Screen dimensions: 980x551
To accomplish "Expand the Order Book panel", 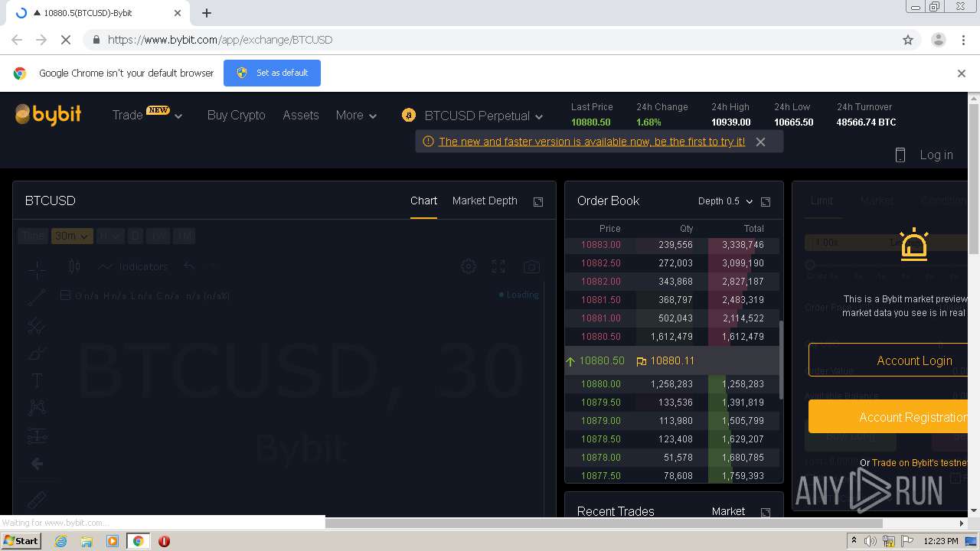I will click(766, 201).
